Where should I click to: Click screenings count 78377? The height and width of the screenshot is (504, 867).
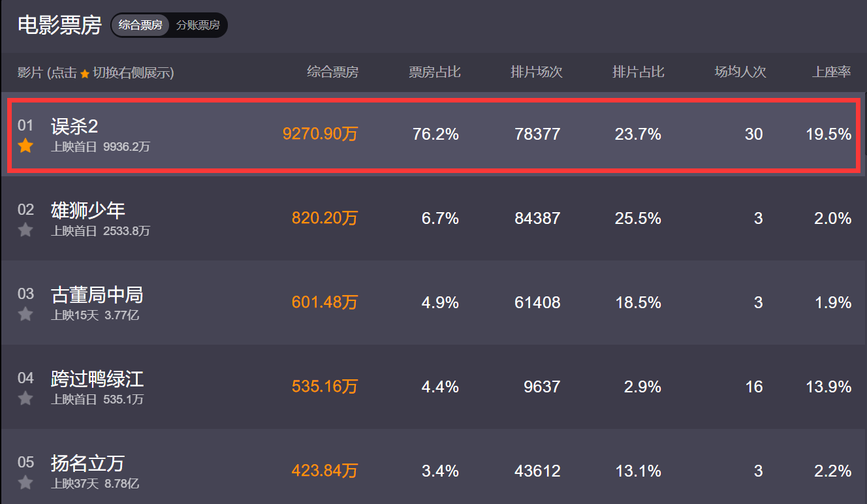click(x=538, y=134)
